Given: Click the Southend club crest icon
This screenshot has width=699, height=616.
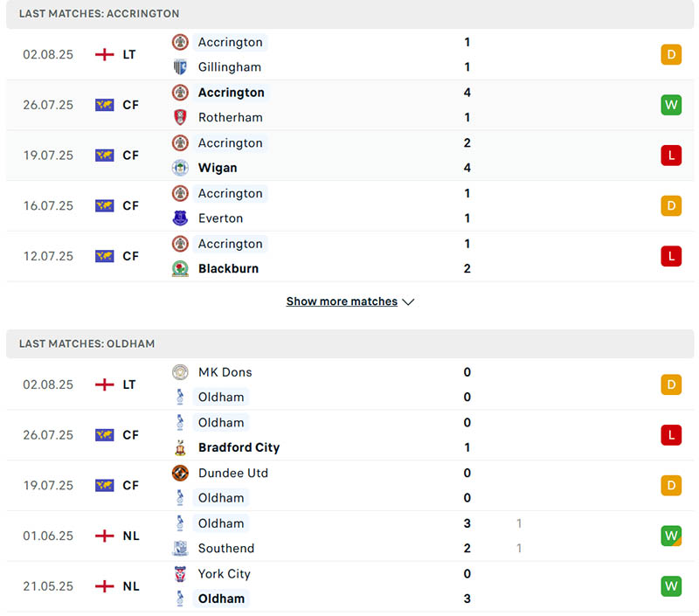Looking at the screenshot, I should (x=180, y=549).
